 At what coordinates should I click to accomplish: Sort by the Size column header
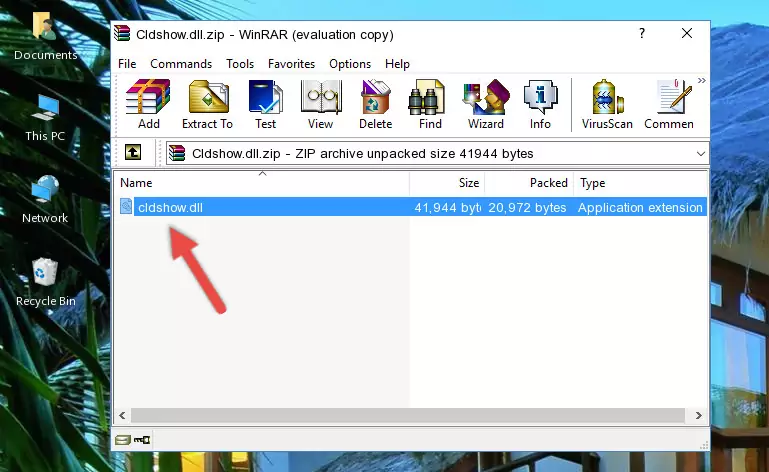pyautogui.click(x=447, y=183)
